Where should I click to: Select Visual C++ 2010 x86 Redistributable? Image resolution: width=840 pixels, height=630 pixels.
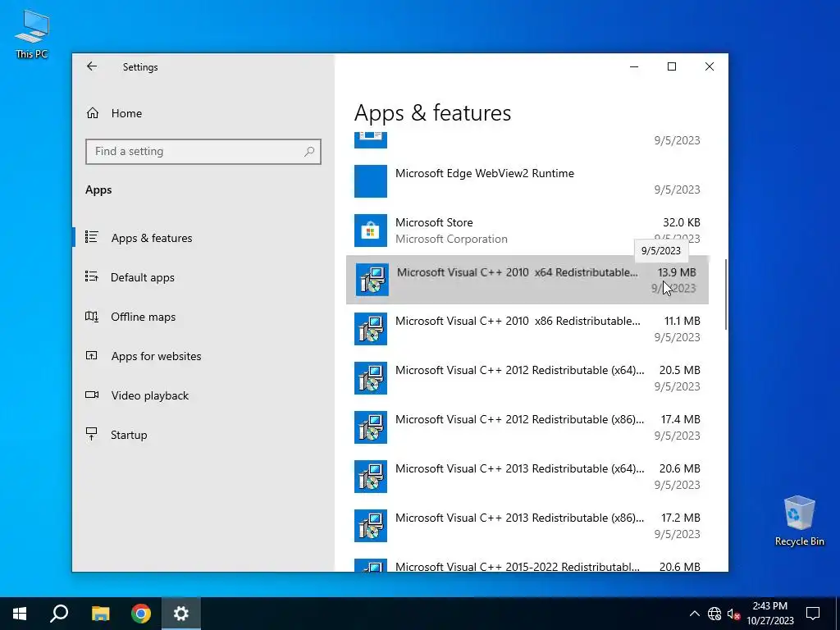point(527,329)
